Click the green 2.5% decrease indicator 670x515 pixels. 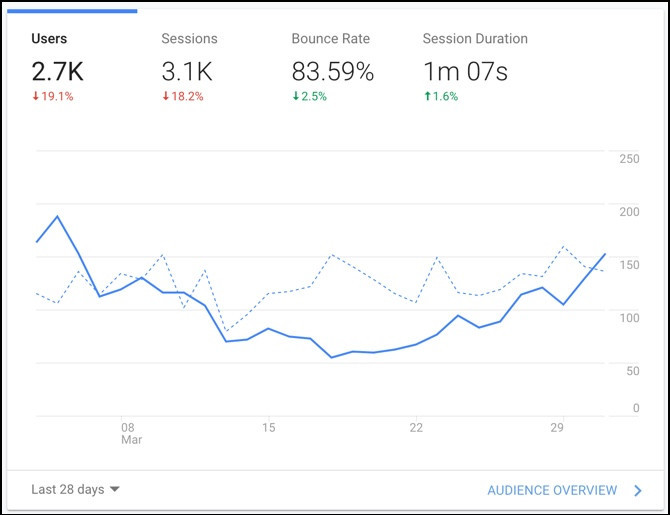point(310,96)
